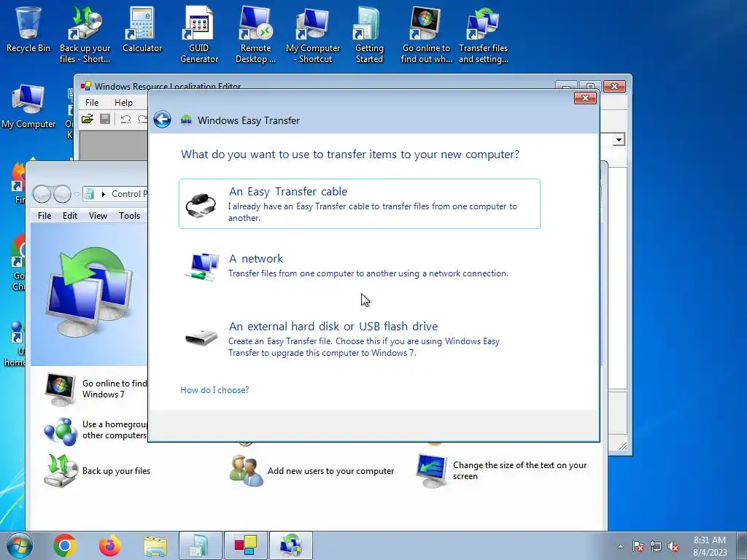The height and width of the screenshot is (560, 747).
Task: Pick external hard disk or USB flash drive
Action: [359, 339]
